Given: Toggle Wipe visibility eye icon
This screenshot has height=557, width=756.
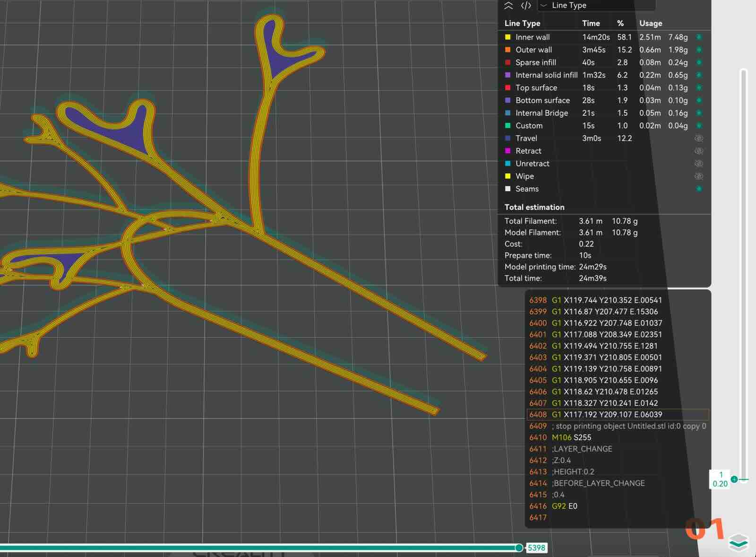Looking at the screenshot, I should coord(699,176).
